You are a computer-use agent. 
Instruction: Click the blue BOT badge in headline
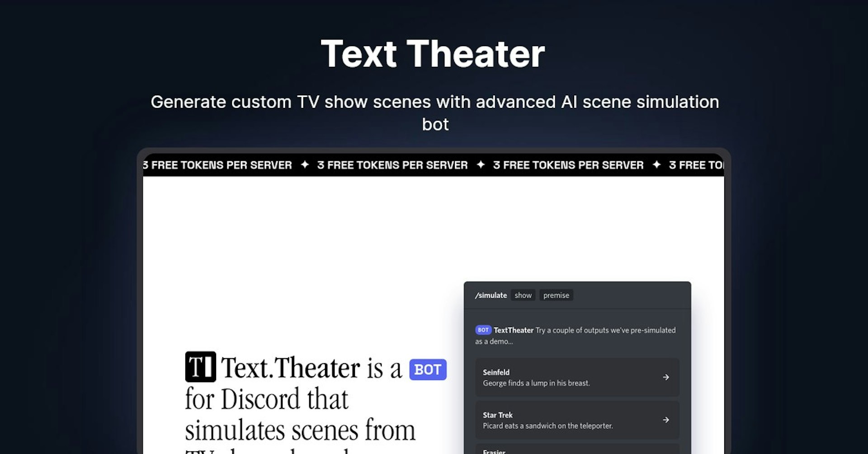tap(428, 370)
